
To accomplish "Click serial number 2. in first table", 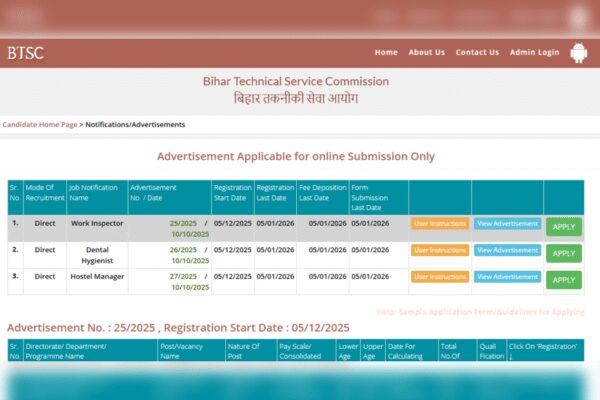I will [15, 250].
